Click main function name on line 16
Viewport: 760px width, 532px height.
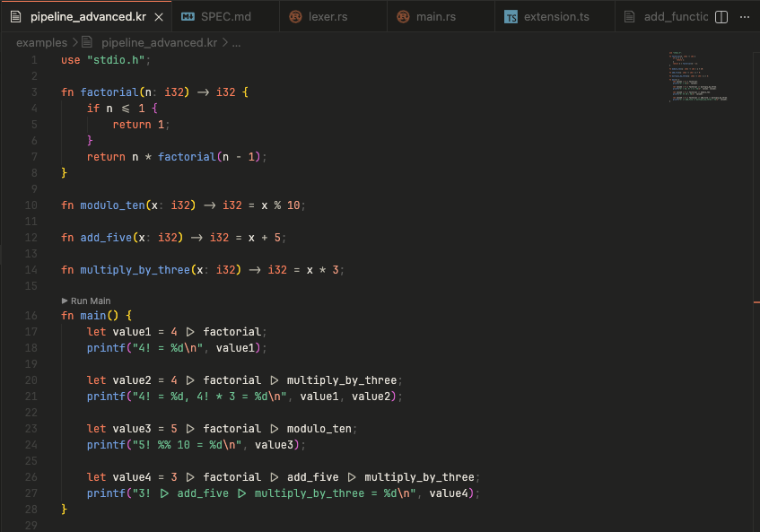(93, 316)
